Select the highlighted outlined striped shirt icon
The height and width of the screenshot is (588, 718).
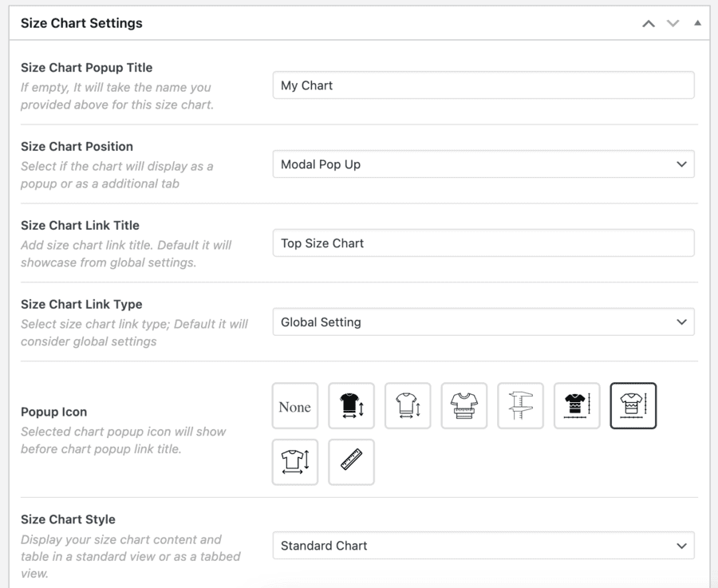[633, 406]
